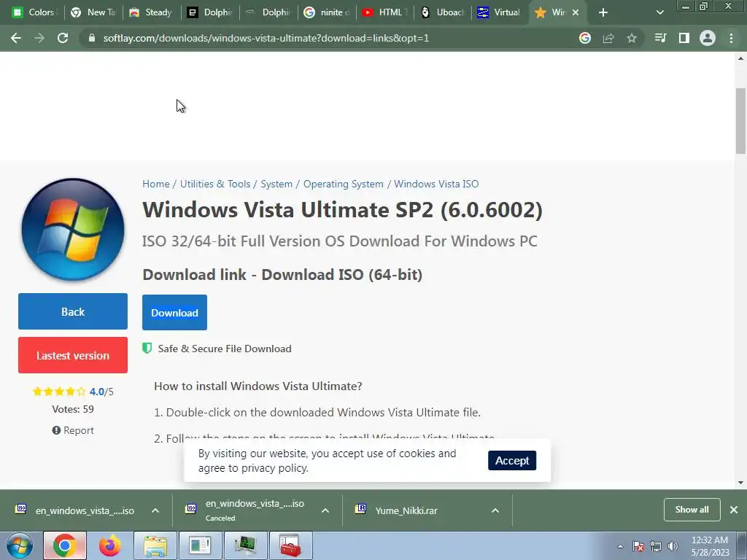Open the Home breadcrumb link
This screenshot has width=747, height=560.
[x=156, y=184]
